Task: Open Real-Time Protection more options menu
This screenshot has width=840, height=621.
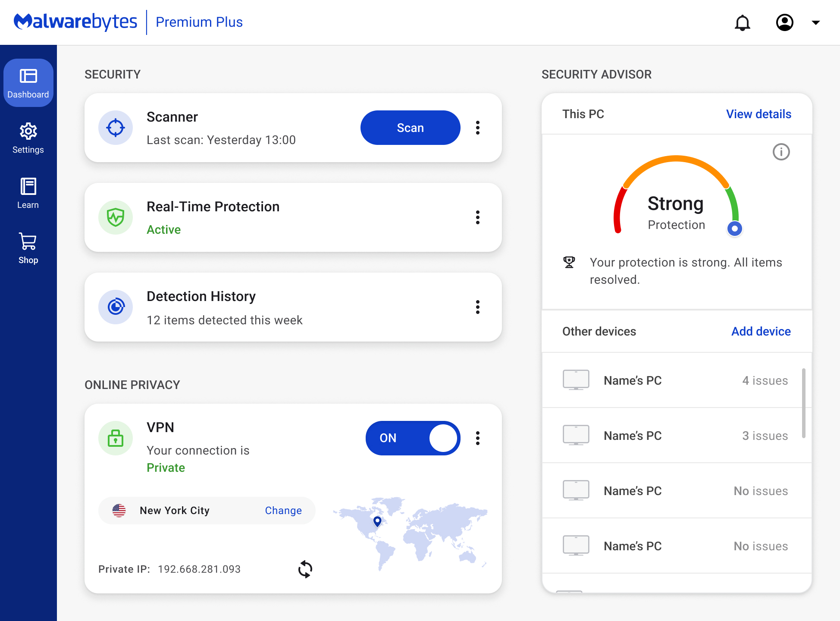Action: 478,217
